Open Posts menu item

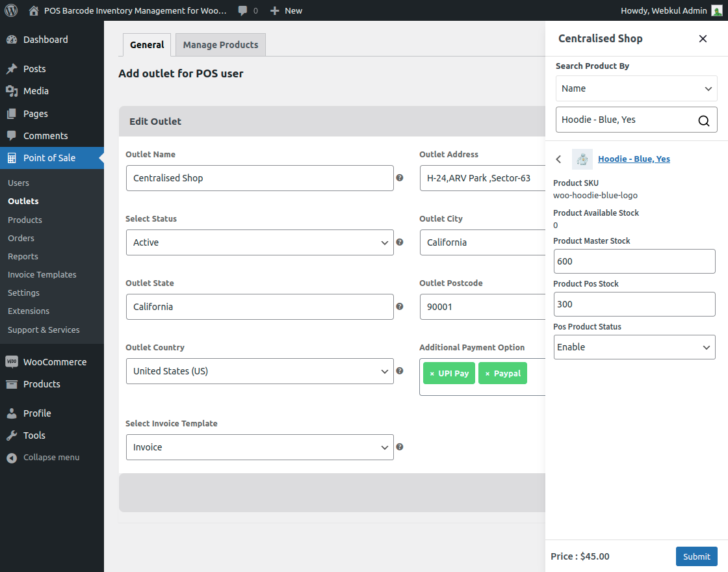[x=34, y=69]
